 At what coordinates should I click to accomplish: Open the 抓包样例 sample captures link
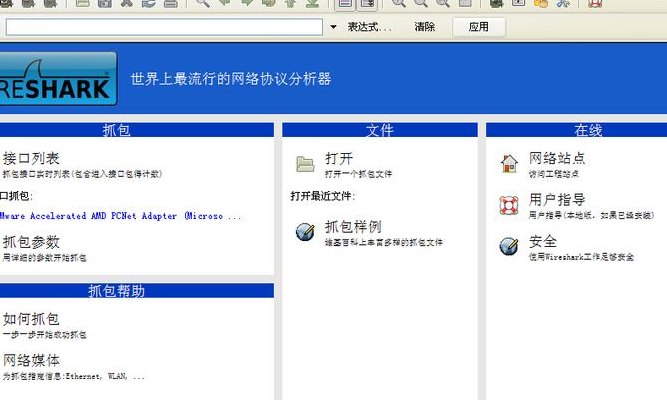353,226
